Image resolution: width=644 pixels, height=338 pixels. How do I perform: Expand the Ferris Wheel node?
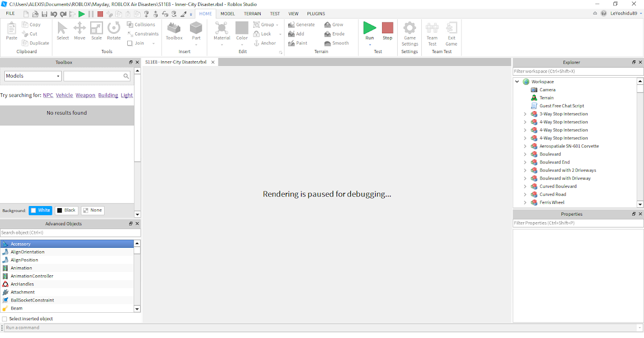pyautogui.click(x=525, y=202)
